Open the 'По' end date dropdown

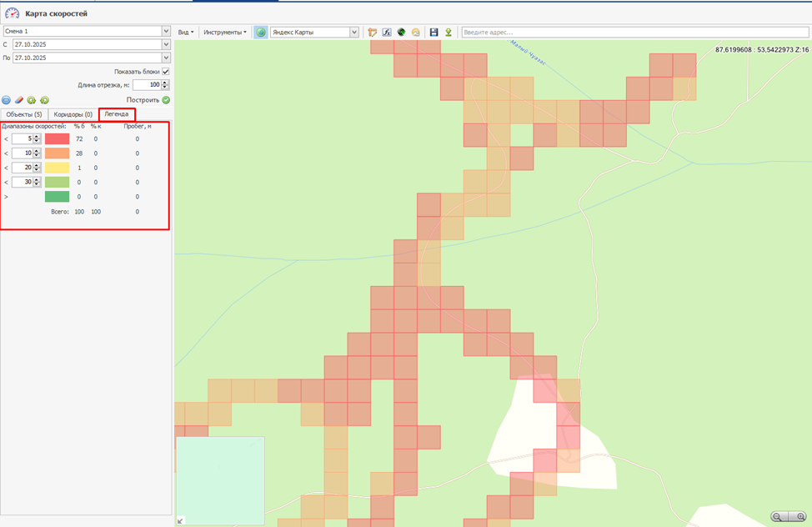tap(166, 58)
